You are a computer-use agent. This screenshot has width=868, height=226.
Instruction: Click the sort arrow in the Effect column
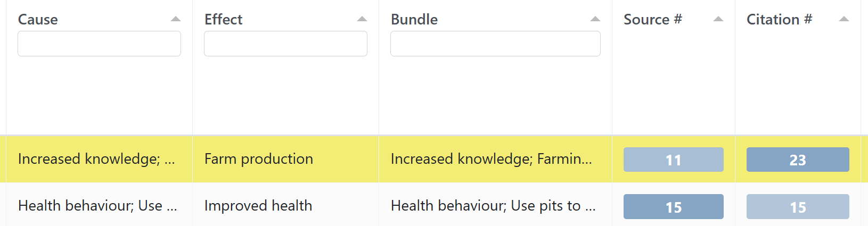pyautogui.click(x=362, y=19)
